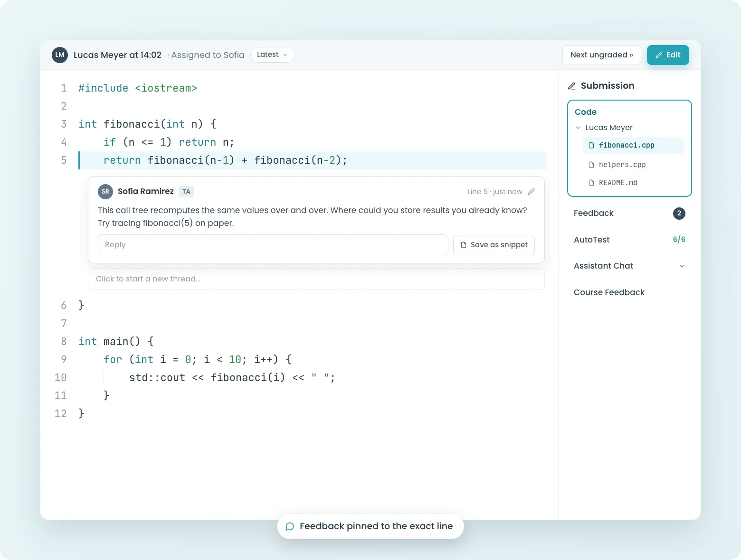This screenshot has width=741, height=560.
Task: Click the 'int fibonacci(int n) {' line
Action: [x=147, y=124]
